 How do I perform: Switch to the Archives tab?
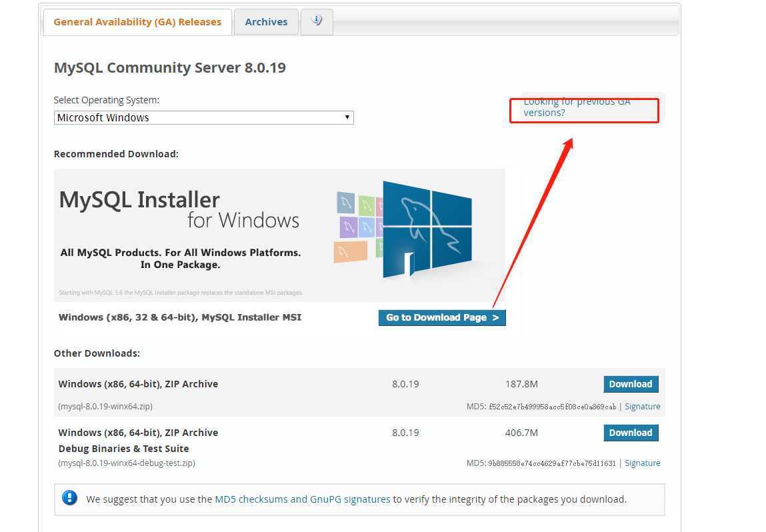point(266,22)
